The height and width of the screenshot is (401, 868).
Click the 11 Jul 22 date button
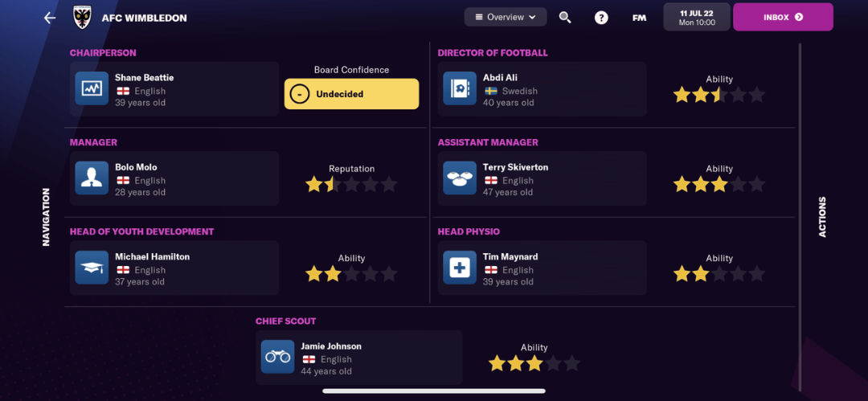pos(697,17)
